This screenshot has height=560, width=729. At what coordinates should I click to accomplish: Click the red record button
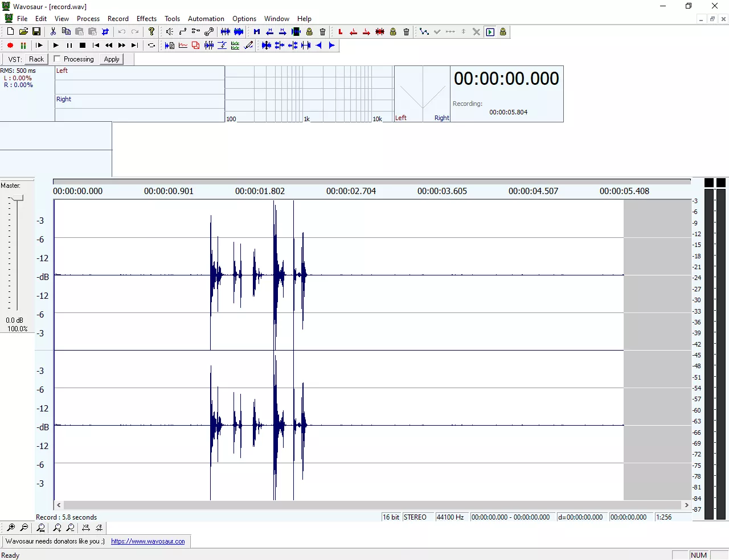[10, 46]
